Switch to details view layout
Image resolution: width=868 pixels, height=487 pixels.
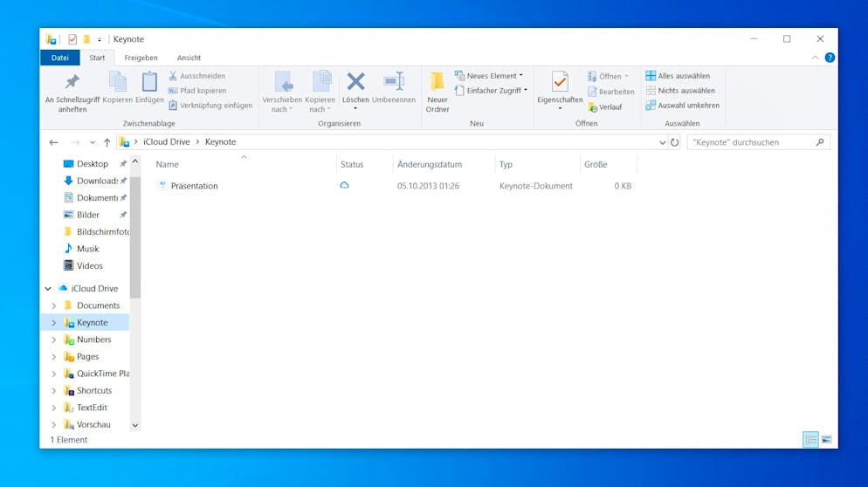(810, 439)
